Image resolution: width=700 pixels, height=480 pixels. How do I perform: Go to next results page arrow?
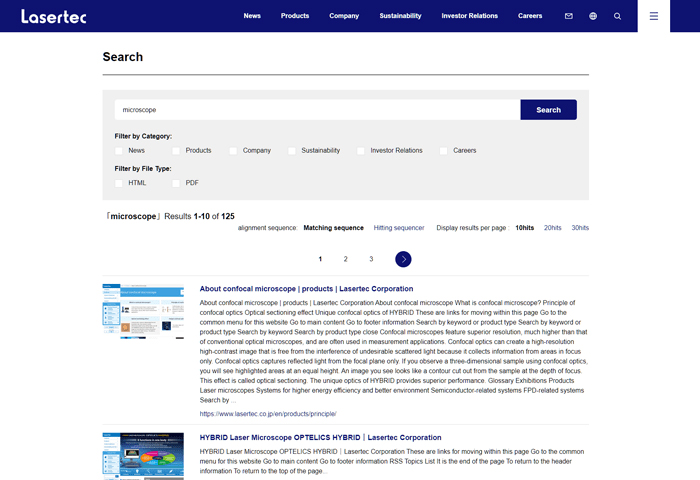403,259
